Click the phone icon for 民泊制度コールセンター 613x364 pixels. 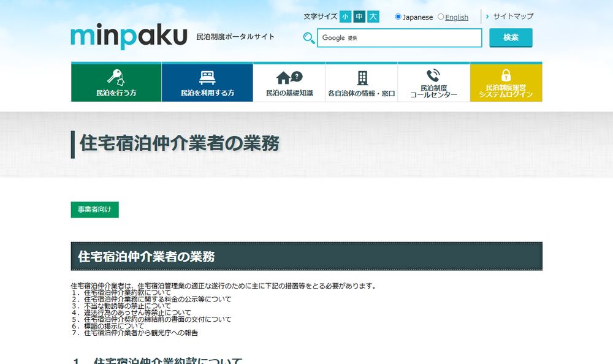tap(433, 75)
